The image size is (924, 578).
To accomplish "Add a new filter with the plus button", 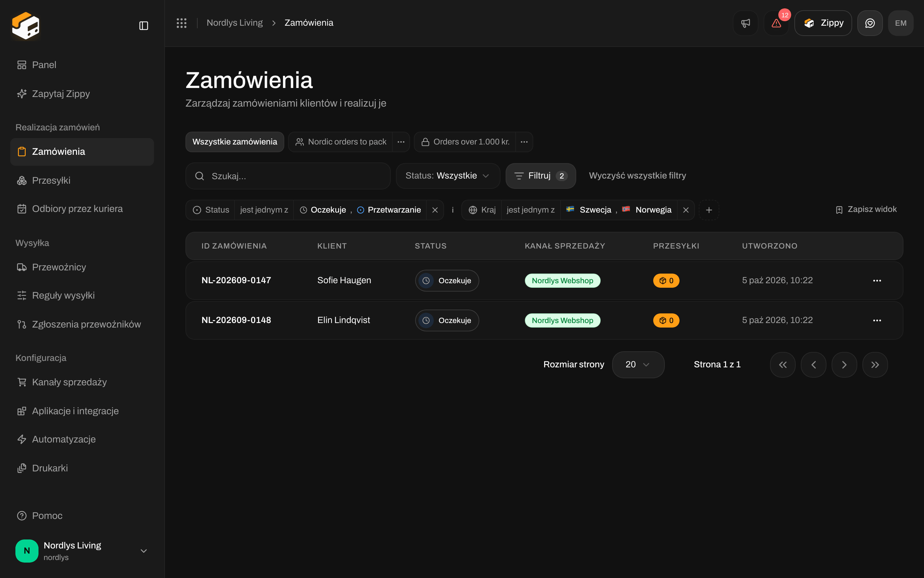I will pyautogui.click(x=709, y=210).
